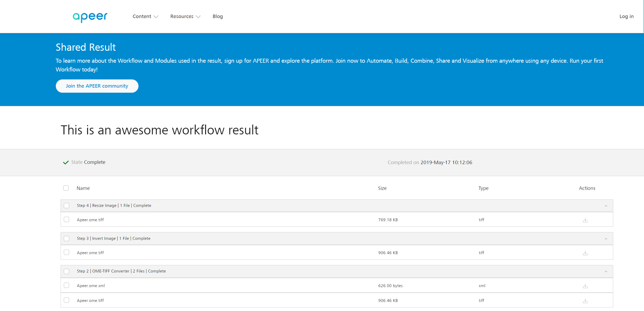Open the Resources dropdown menu
Viewport: 644px width, 311px height.
[x=185, y=16]
